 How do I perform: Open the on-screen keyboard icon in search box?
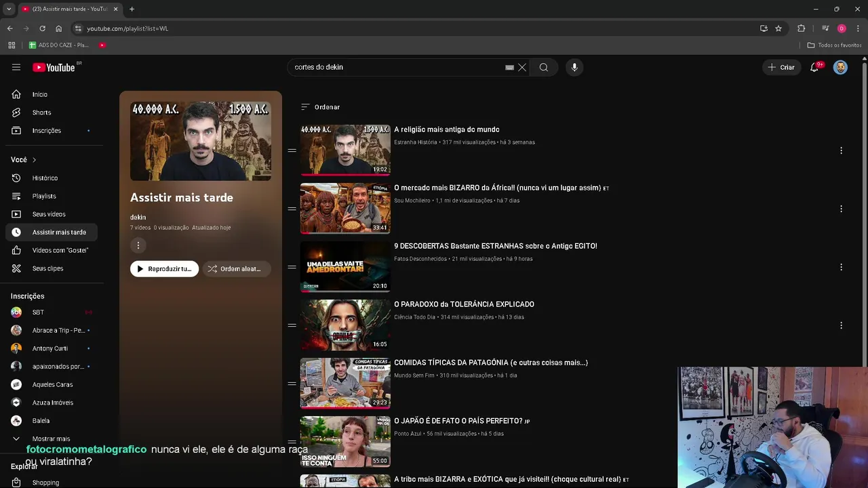click(x=509, y=67)
